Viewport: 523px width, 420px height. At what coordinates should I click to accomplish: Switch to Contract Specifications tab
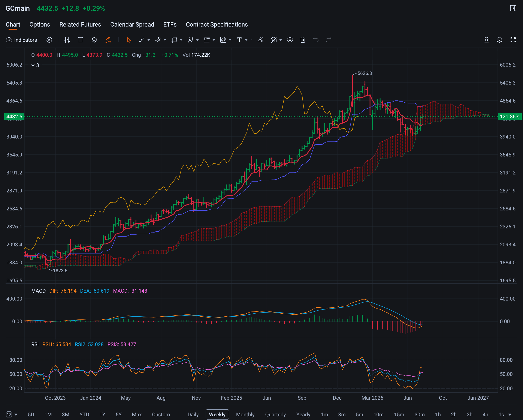coord(217,24)
